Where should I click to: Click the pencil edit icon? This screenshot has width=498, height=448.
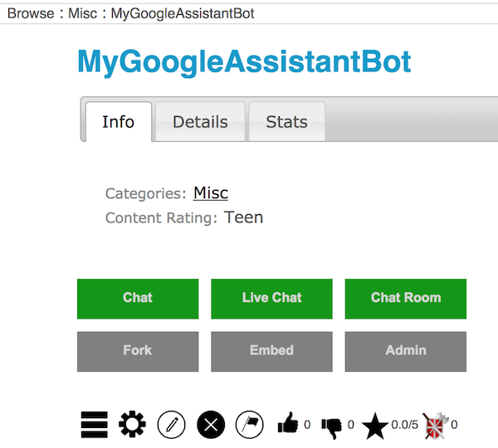(x=171, y=425)
